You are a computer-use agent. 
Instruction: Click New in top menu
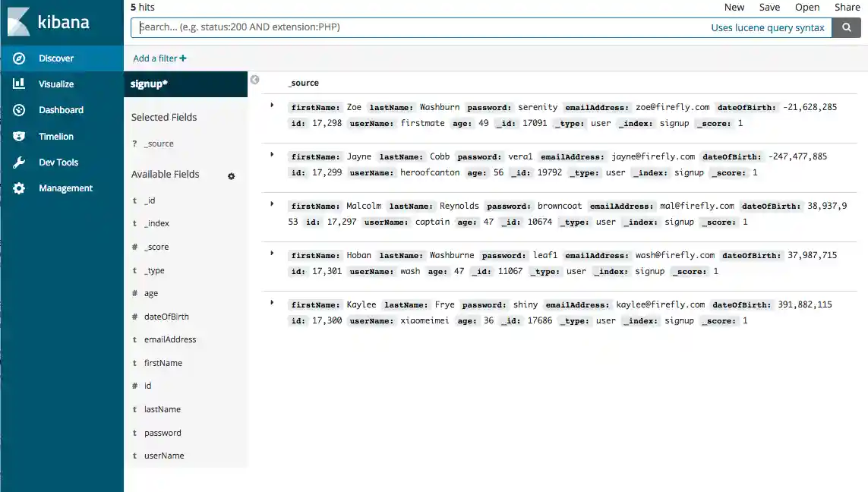[x=734, y=7]
